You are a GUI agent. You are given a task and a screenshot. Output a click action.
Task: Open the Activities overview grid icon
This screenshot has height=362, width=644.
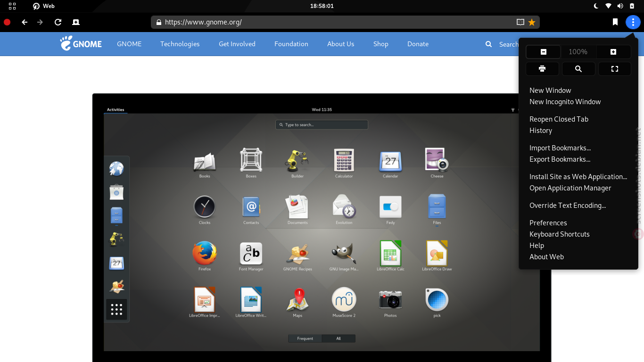click(12, 6)
